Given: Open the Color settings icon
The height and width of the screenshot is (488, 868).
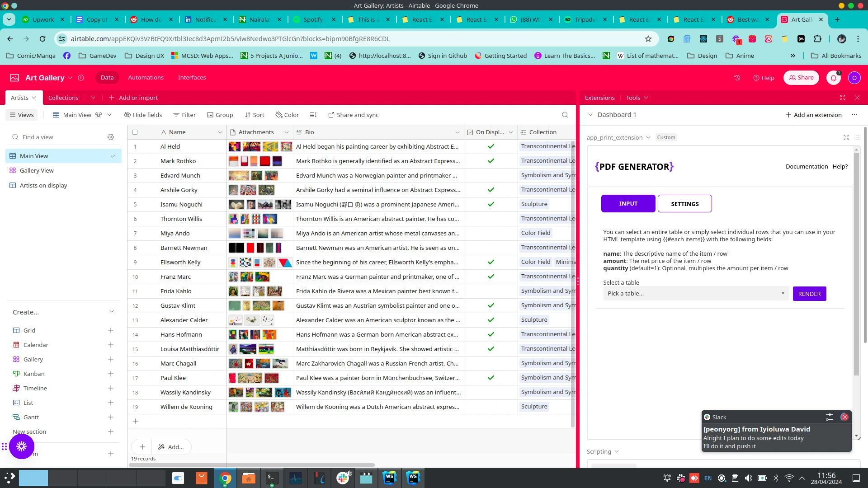Looking at the screenshot, I should [x=278, y=115].
